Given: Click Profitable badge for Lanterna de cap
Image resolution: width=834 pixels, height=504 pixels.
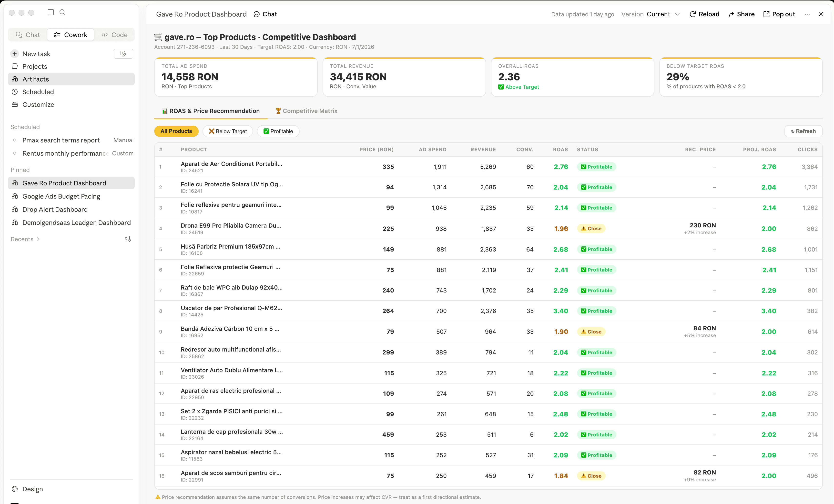Looking at the screenshot, I should click(596, 435).
